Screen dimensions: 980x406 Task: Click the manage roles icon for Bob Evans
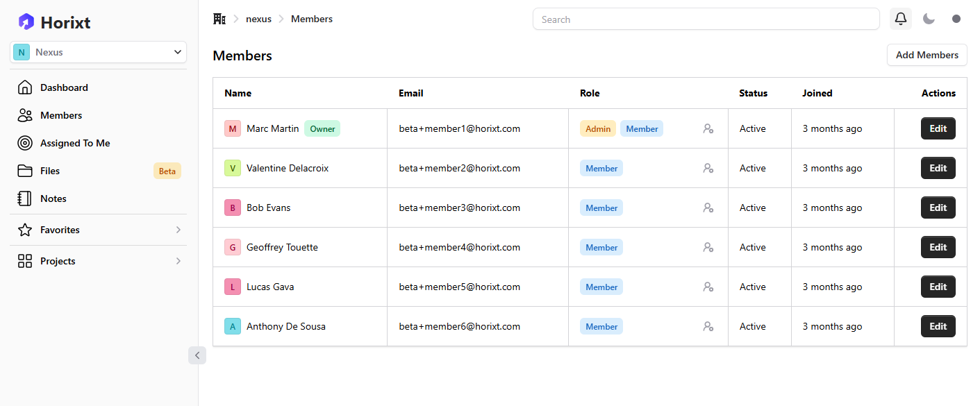click(708, 208)
